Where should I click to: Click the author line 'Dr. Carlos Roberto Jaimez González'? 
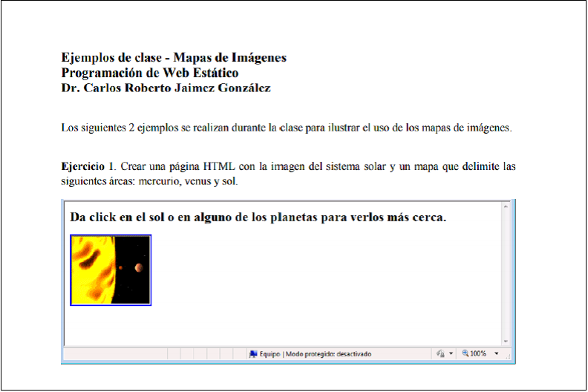[166, 88]
